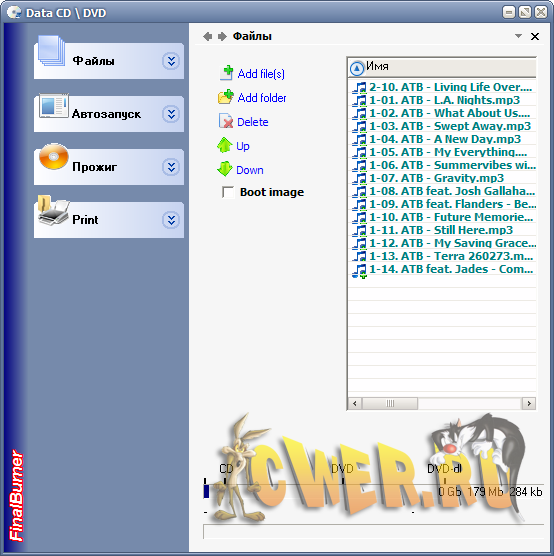Toggle the Boot image checkbox
Screen dimensions: 554x556
click(x=228, y=193)
